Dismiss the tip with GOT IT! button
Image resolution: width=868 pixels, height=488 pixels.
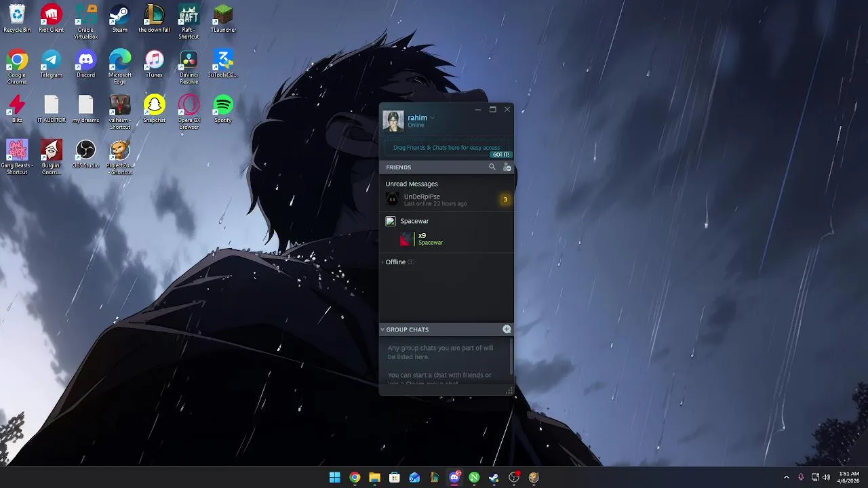(500, 155)
